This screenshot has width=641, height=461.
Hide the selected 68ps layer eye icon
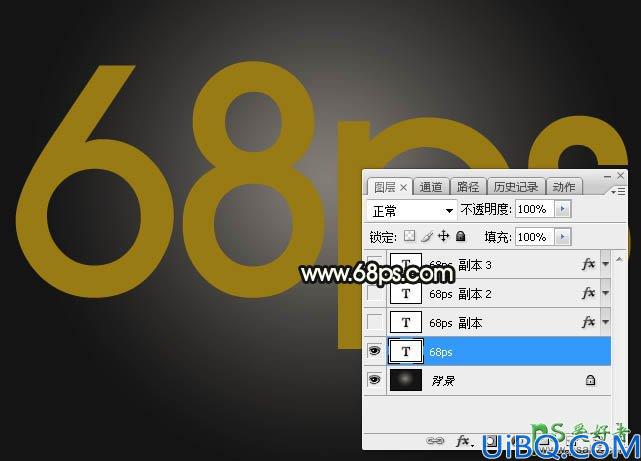374,351
